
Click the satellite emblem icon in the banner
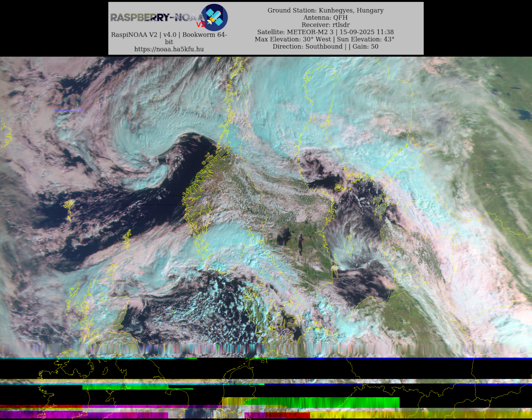214,17
